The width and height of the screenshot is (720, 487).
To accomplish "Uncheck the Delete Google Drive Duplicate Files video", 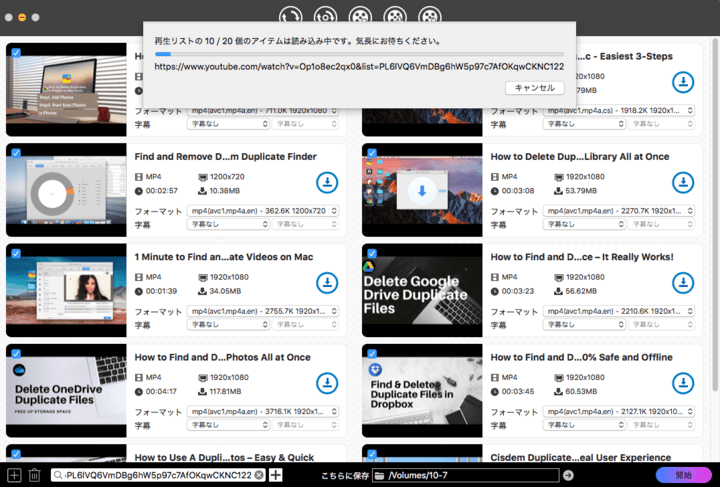I will click(372, 253).
